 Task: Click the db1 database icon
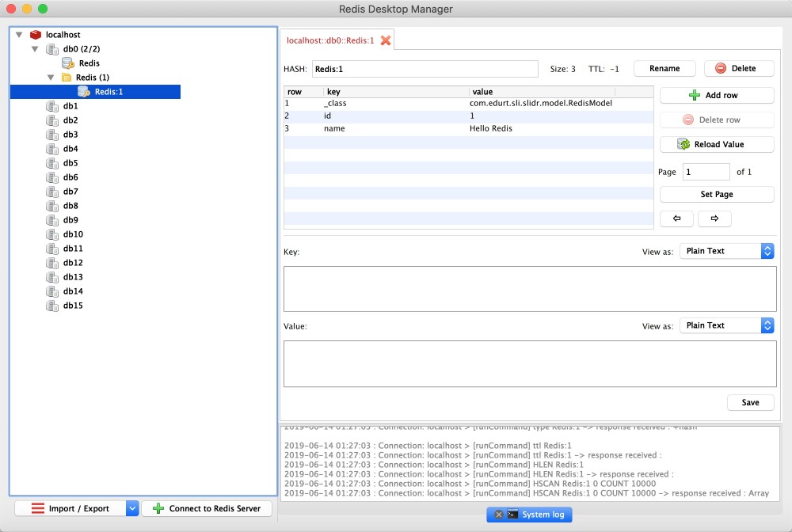point(52,106)
